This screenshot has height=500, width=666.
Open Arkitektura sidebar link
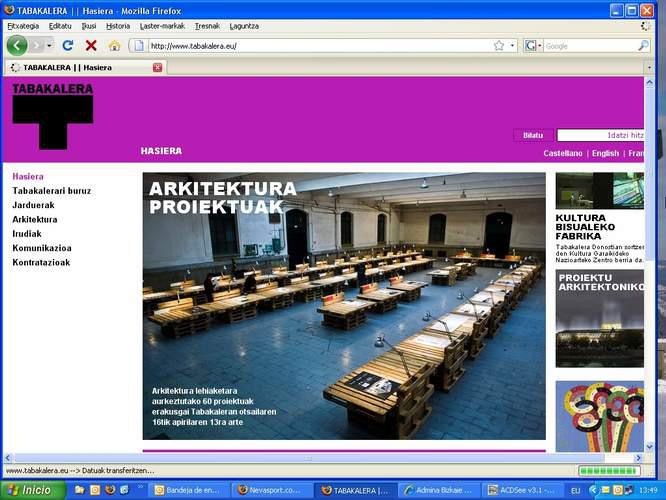pos(35,220)
